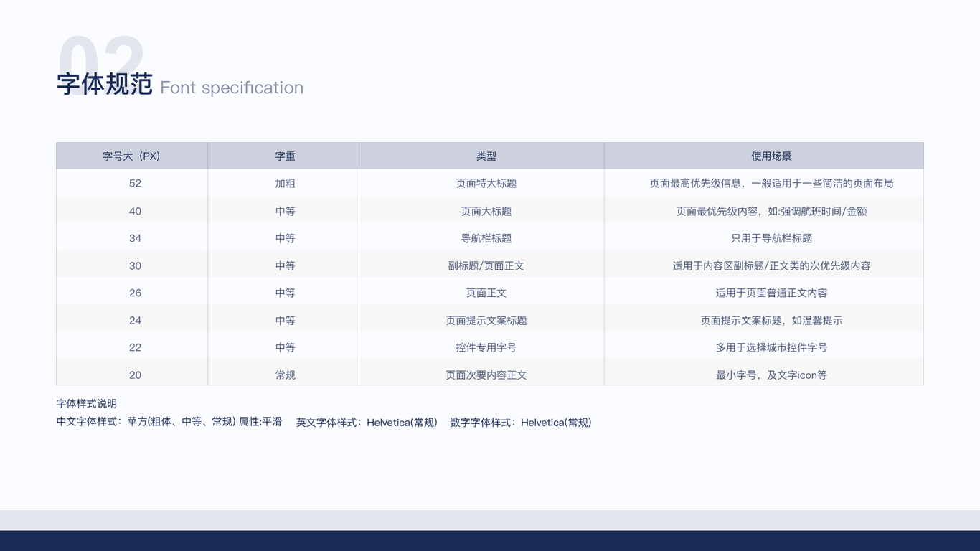Viewport: 980px width, 551px height.
Task: Click the font size cell "26"
Action: [136, 293]
